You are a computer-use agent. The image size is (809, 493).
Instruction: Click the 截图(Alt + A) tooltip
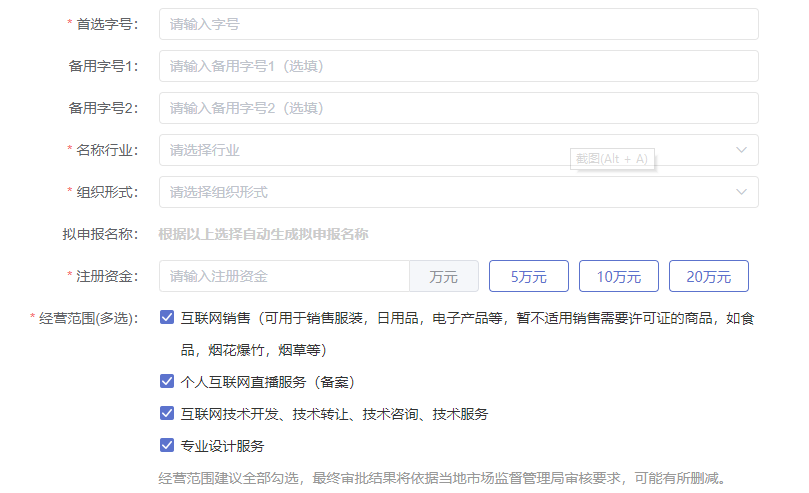coord(611,159)
